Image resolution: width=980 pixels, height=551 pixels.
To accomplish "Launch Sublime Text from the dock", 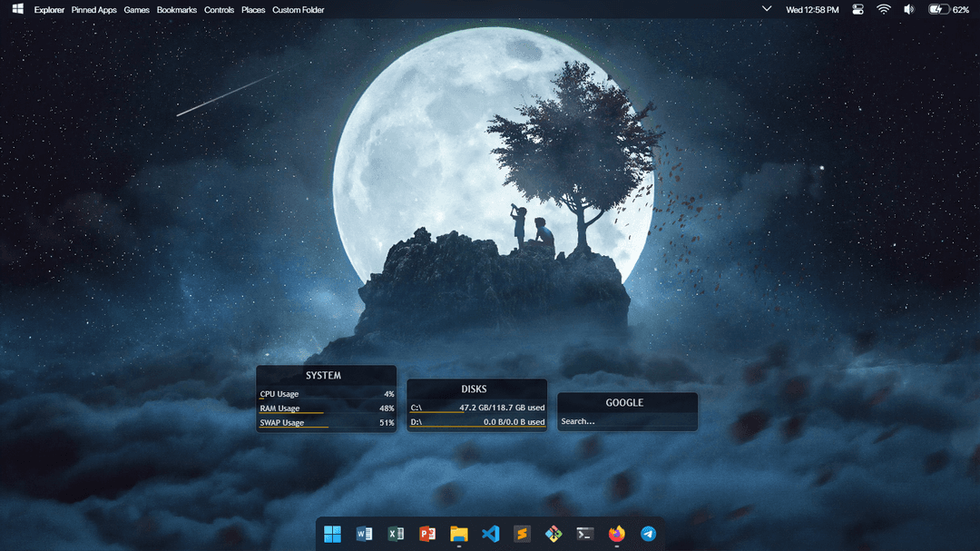I will tap(522, 534).
